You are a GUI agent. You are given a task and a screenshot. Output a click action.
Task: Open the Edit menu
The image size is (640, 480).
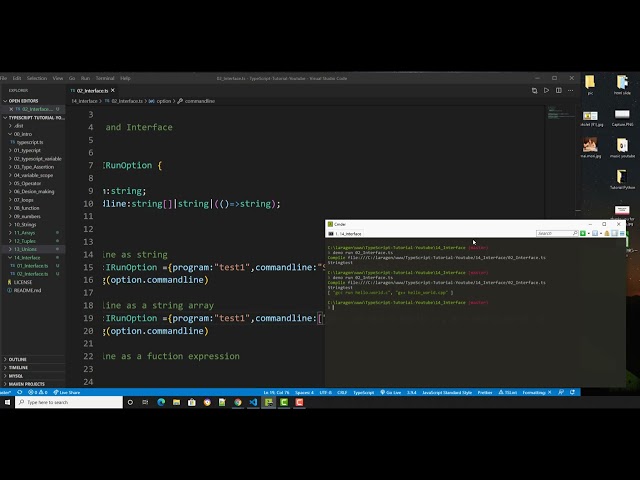click(17, 78)
